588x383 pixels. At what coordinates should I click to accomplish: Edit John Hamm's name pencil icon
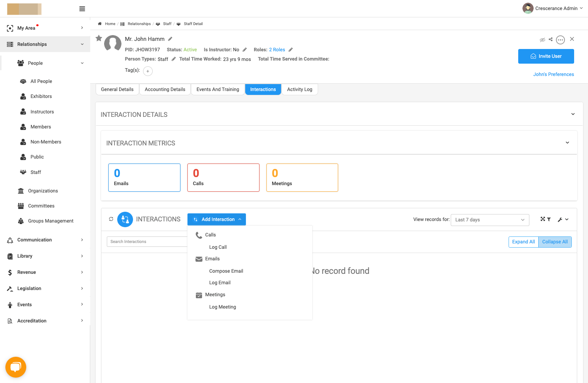[170, 39]
